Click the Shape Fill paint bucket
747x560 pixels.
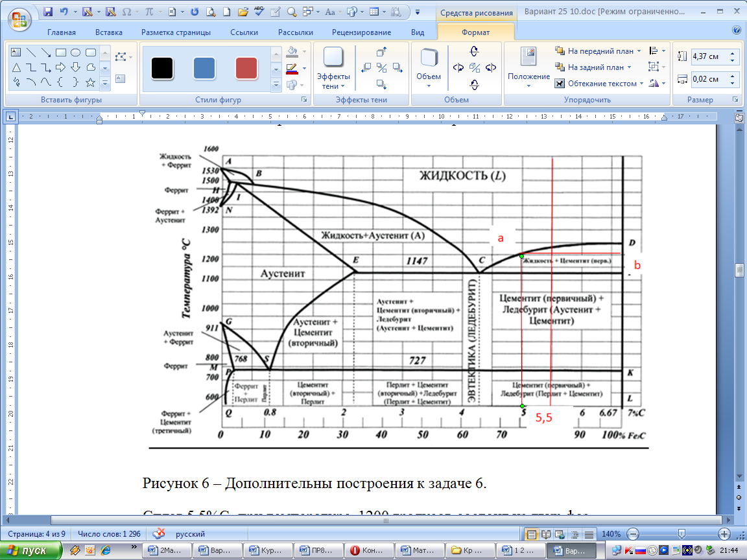click(x=292, y=51)
